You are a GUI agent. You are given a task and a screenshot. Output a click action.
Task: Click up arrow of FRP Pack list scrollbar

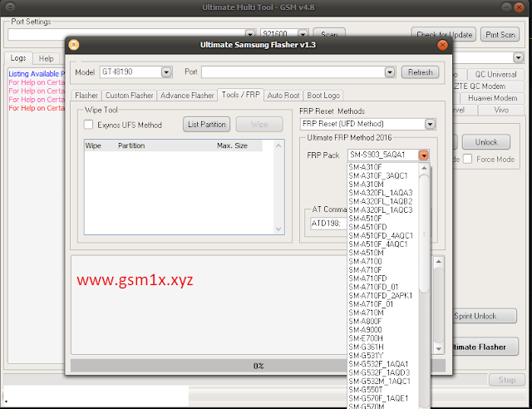424,169
